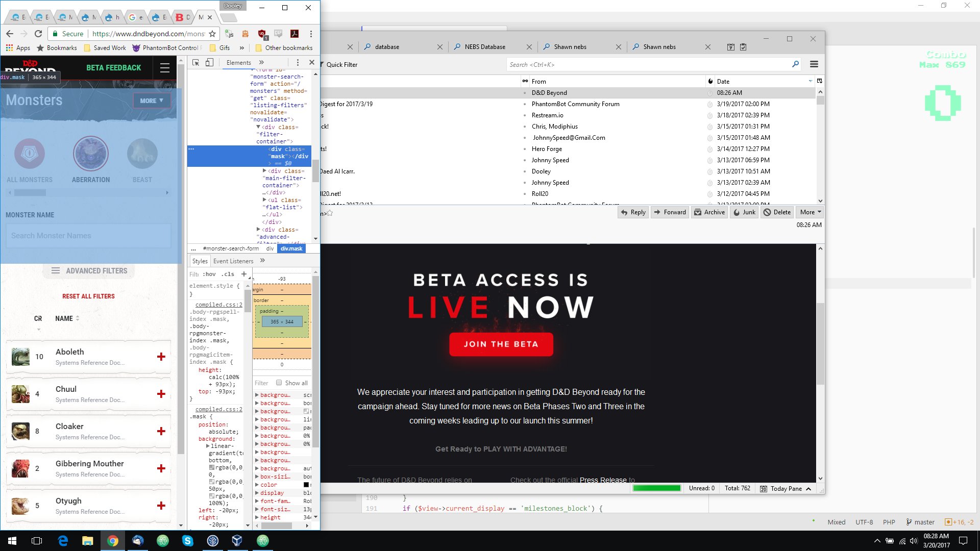Expand main-filter-container div in Elements tree
Viewport: 980px width, 551px height.
pos(264,171)
